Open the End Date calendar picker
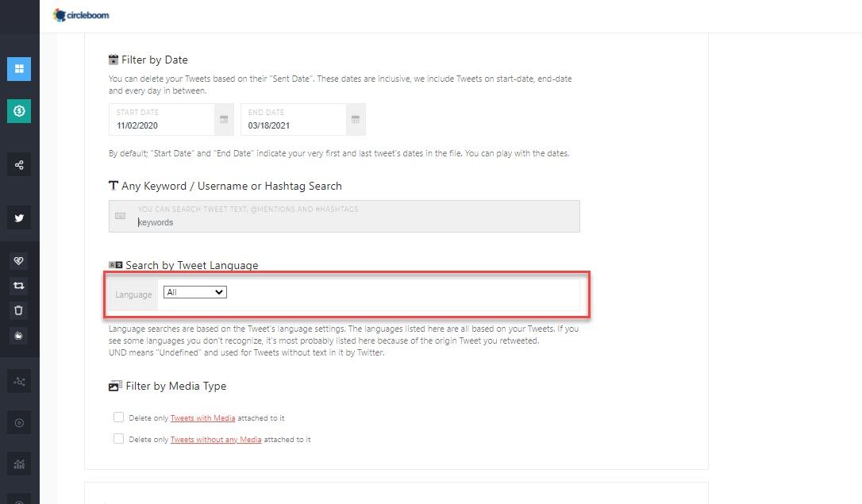862x504 pixels. click(355, 119)
